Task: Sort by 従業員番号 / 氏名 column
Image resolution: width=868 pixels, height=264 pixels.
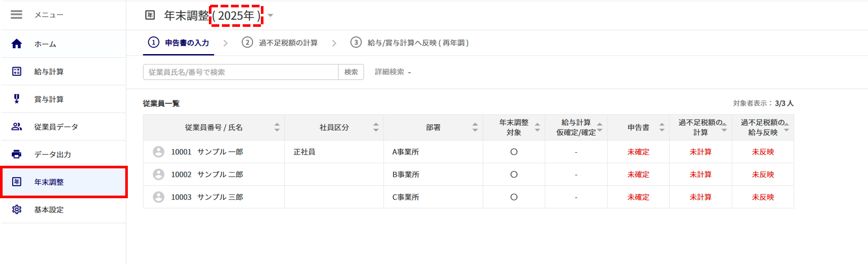Action: 277,127
